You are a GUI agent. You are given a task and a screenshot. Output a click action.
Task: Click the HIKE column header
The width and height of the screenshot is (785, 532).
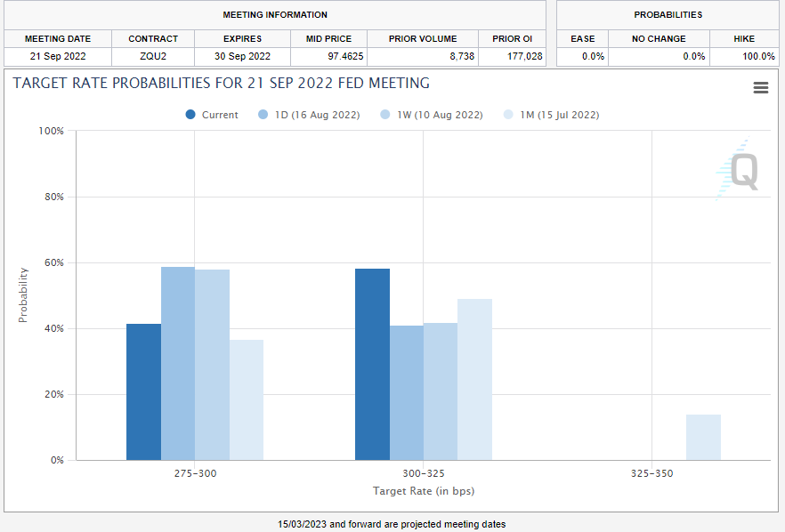[744, 38]
